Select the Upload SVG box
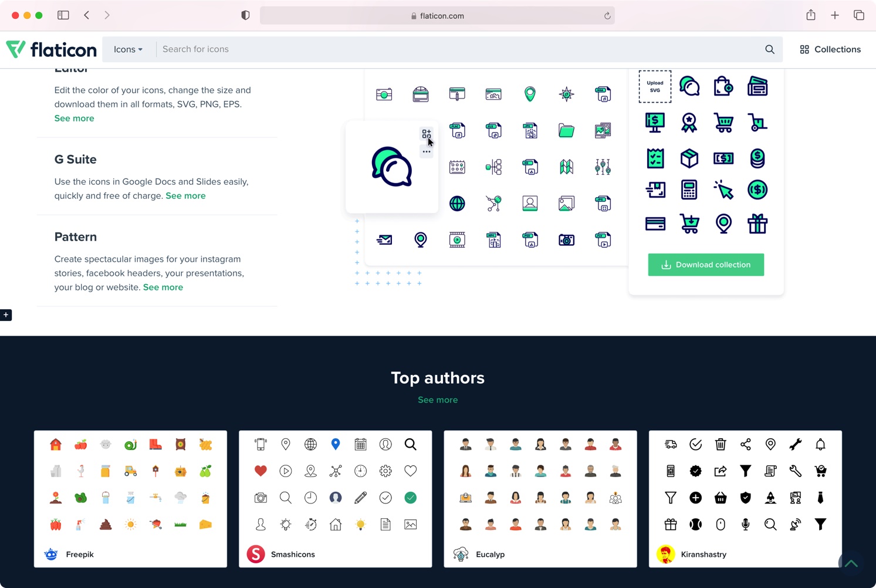The height and width of the screenshot is (588, 876). coord(655,86)
